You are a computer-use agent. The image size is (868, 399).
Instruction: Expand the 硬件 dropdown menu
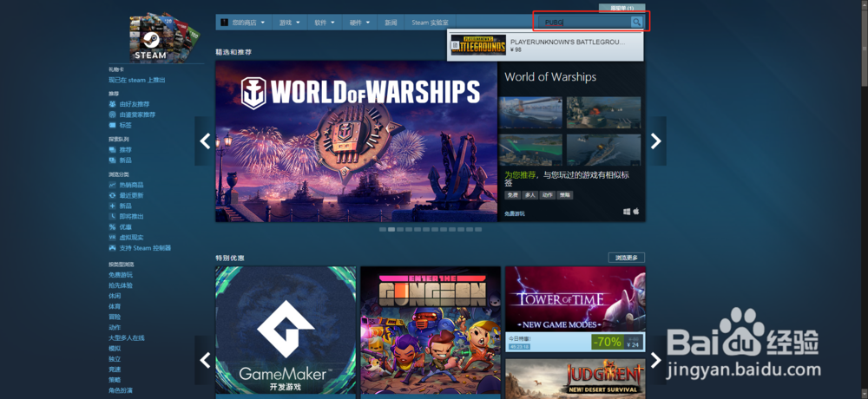coord(360,23)
